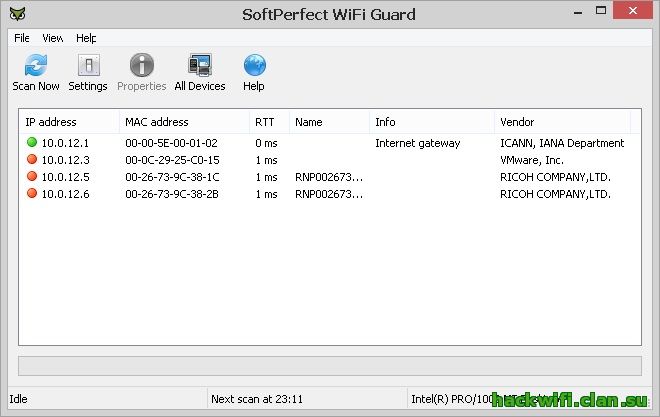Click MAC address 00-0C-29-25-C0-15
The image size is (660, 417).
tap(172, 160)
